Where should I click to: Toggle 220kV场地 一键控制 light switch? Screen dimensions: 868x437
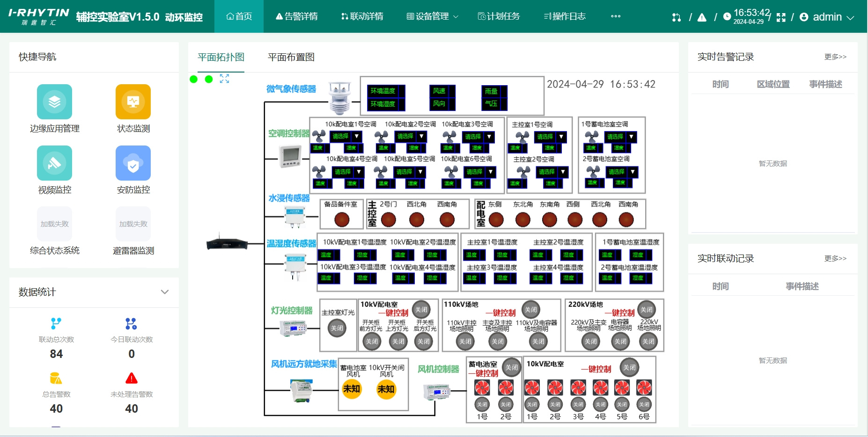(647, 309)
